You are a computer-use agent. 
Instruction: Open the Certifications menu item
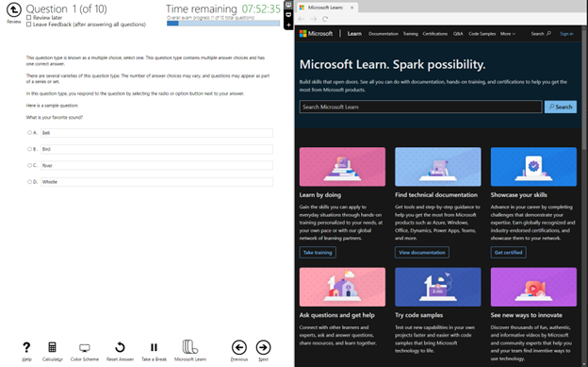[x=435, y=34]
